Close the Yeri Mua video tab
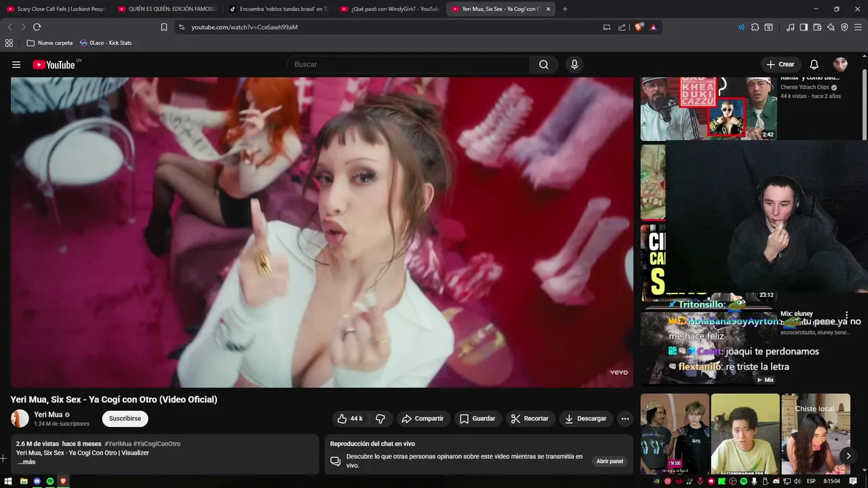The image size is (868, 488). (548, 9)
